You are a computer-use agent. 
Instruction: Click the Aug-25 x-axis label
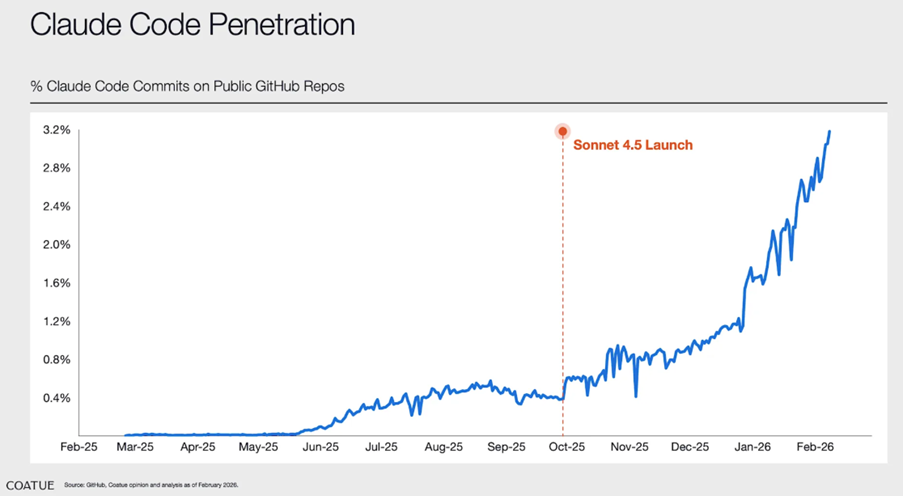pos(443,447)
